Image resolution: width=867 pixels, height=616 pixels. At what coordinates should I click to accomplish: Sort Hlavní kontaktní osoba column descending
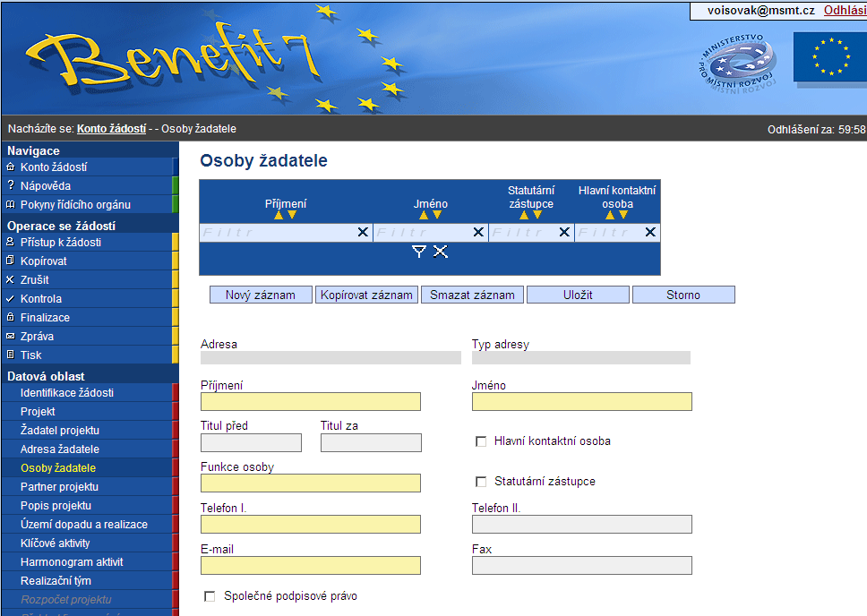(623, 215)
